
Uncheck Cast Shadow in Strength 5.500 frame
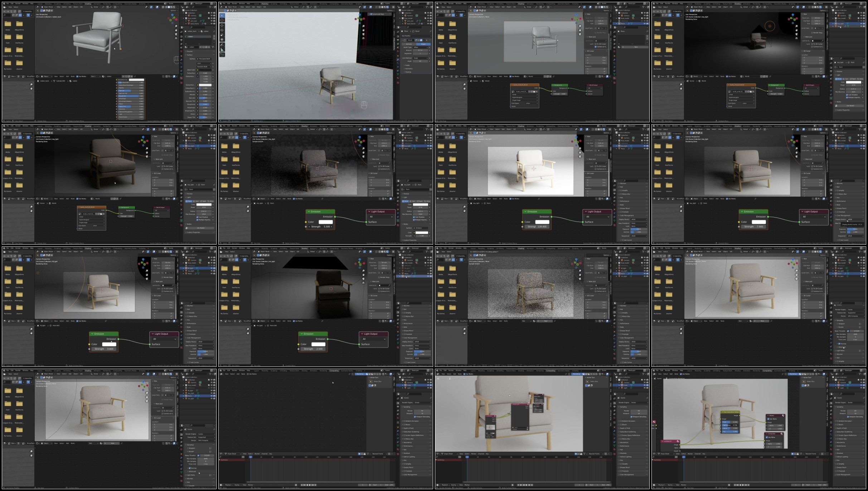(414, 217)
